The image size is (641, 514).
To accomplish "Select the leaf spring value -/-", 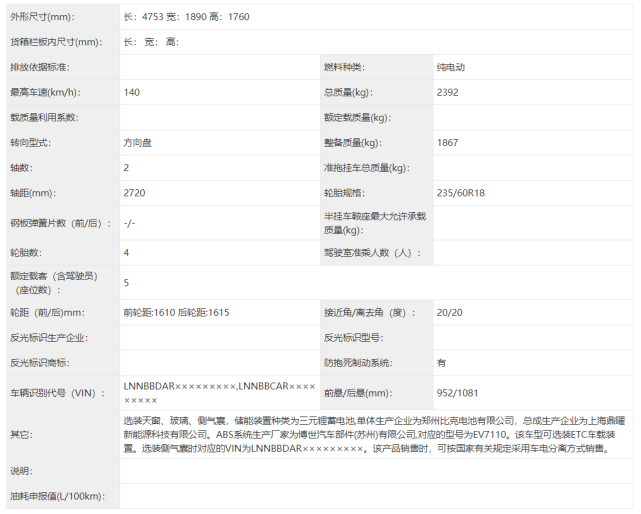I will (129, 223).
